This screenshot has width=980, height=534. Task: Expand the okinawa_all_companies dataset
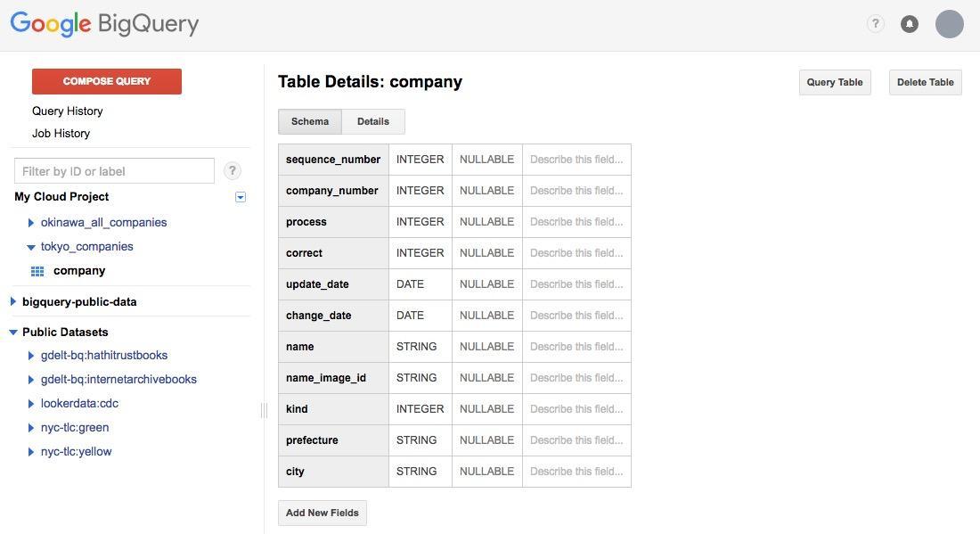coord(30,223)
